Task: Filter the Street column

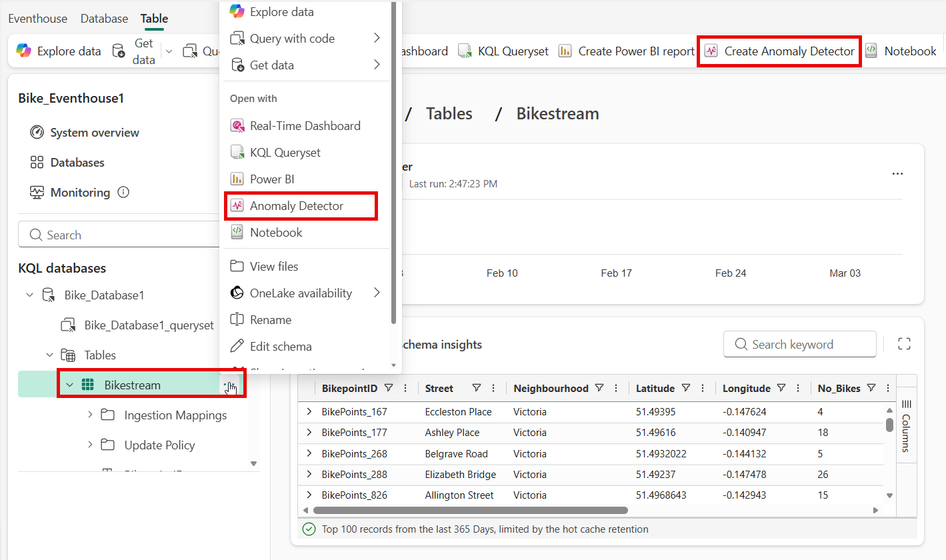Action: [x=477, y=388]
